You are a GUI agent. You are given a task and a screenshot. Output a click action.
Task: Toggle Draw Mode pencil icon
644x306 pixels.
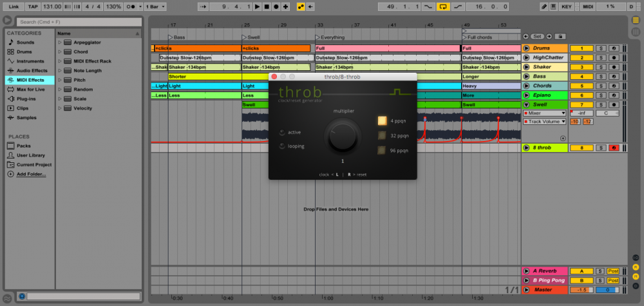click(544, 6)
